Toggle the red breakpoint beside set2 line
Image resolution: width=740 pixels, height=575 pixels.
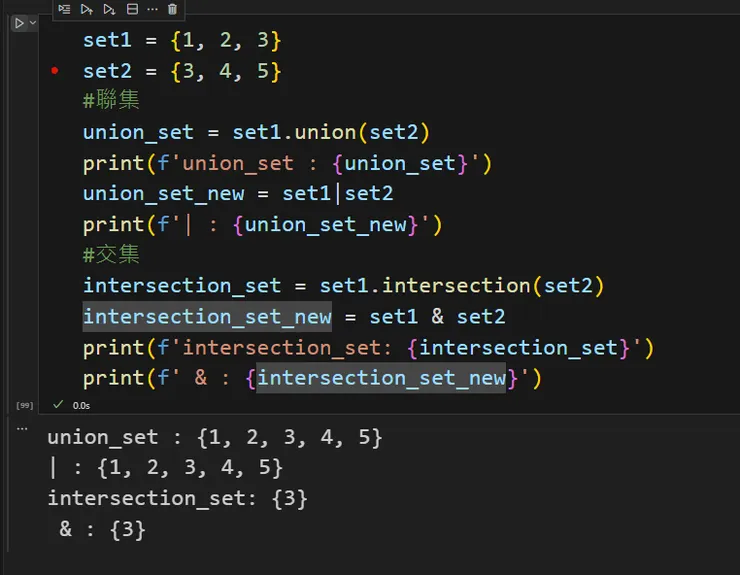tap(54, 71)
